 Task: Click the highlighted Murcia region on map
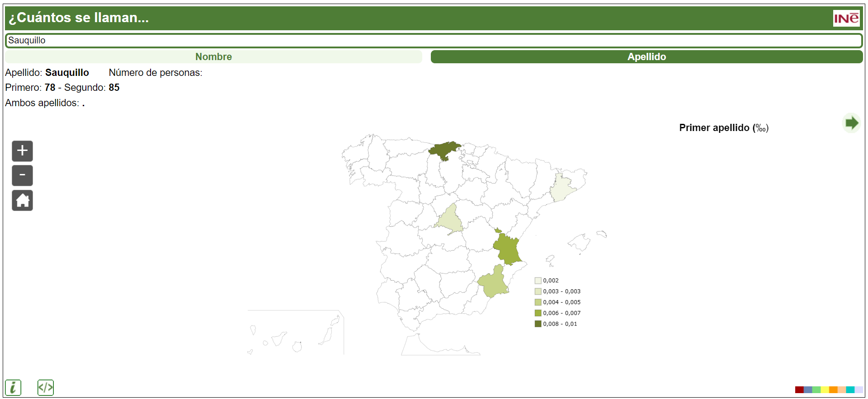[494, 282]
